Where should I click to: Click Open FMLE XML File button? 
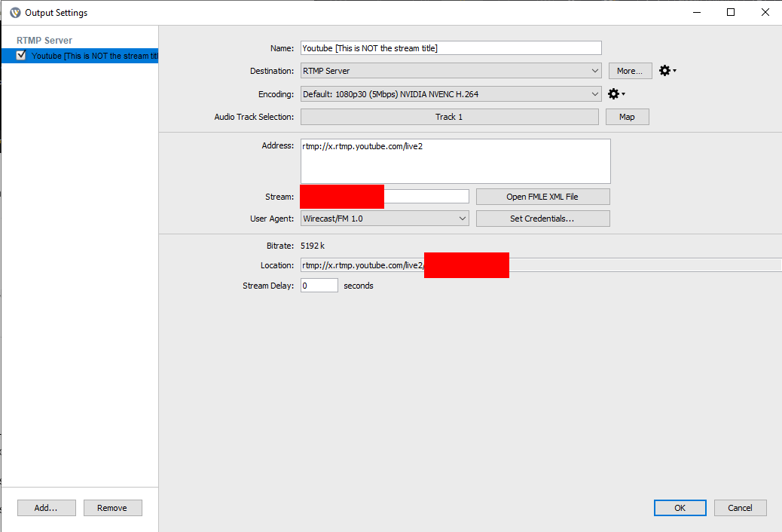click(x=542, y=197)
